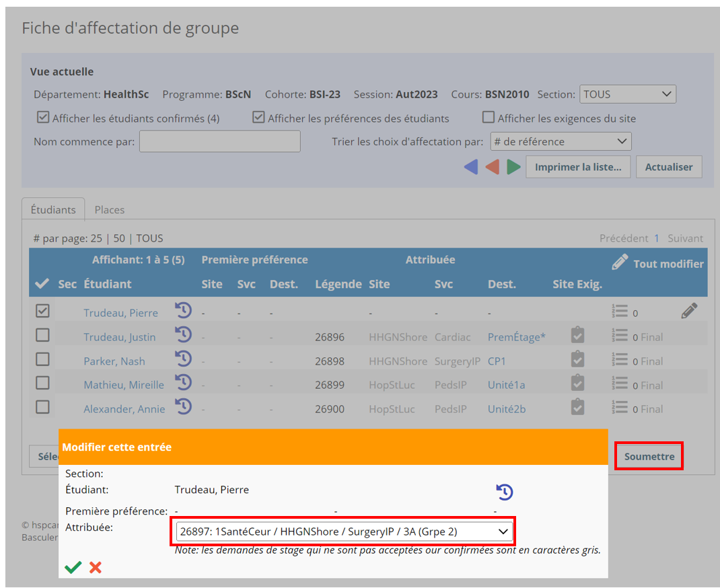Cancel edit with the red X

(x=96, y=567)
